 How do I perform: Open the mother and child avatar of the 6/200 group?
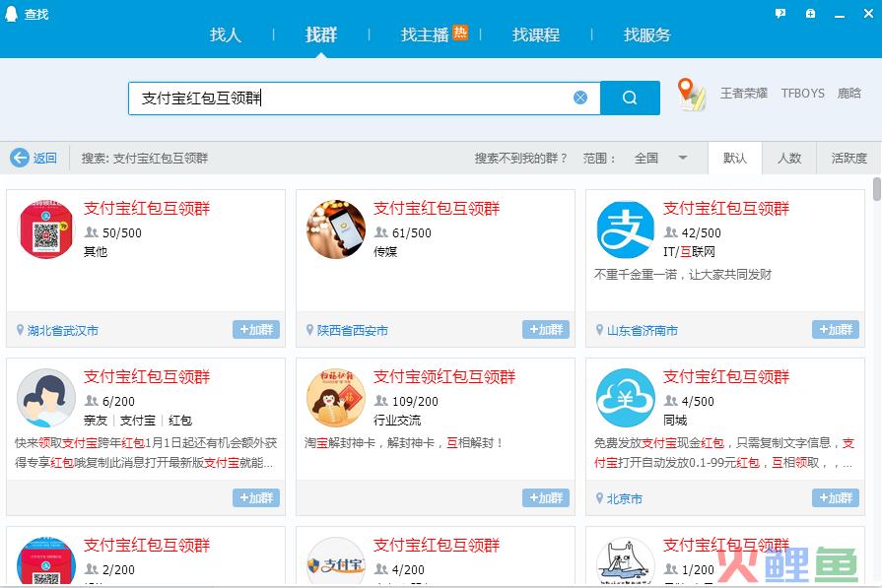[x=46, y=398]
